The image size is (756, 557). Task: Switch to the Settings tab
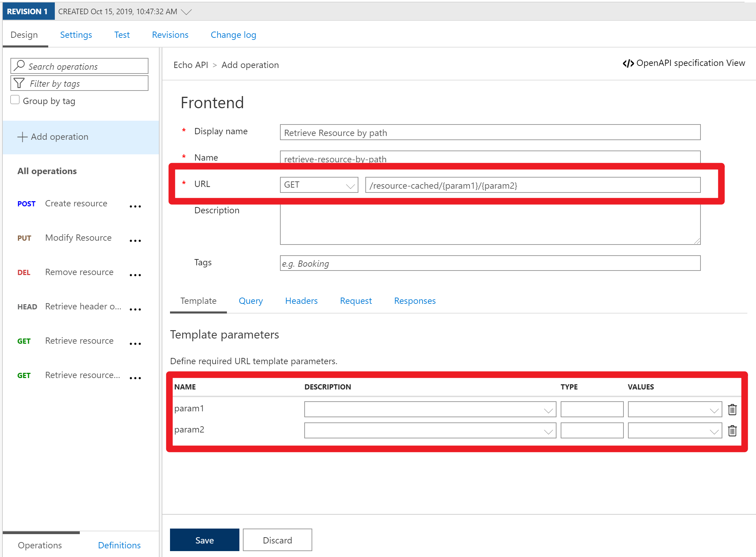pos(76,35)
